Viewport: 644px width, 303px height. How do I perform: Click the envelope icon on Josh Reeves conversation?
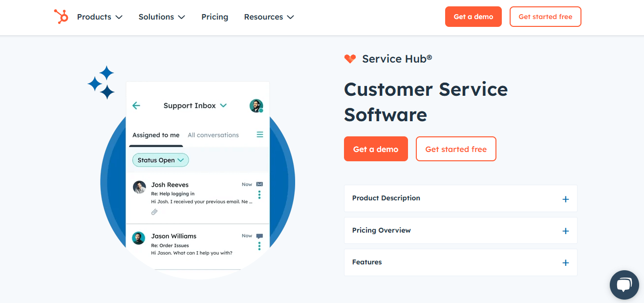click(x=258, y=184)
